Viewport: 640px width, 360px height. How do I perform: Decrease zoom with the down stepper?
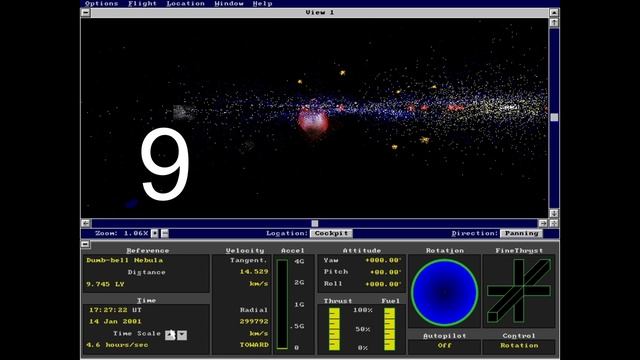tap(164, 233)
